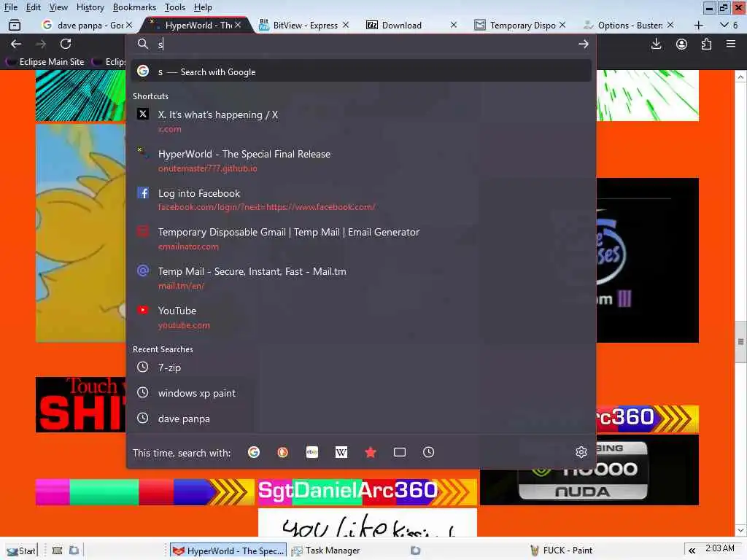
Task: Search open tabs with the tab icon
Action: point(399,452)
